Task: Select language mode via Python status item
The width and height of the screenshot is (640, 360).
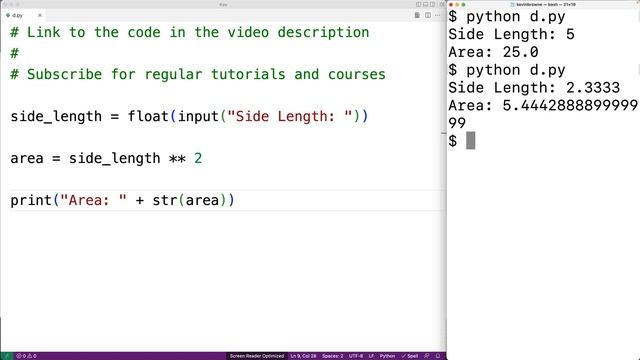Action: coord(387,356)
